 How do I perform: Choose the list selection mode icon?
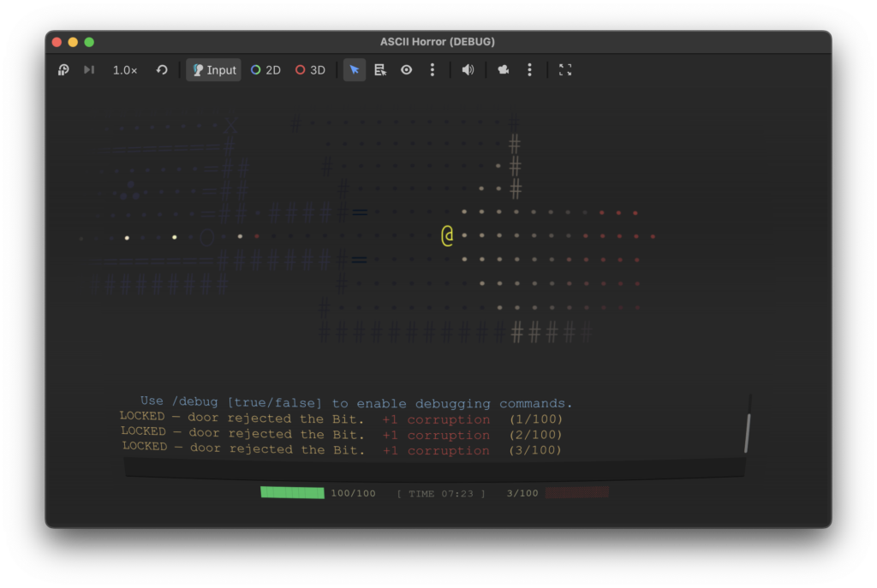click(380, 70)
